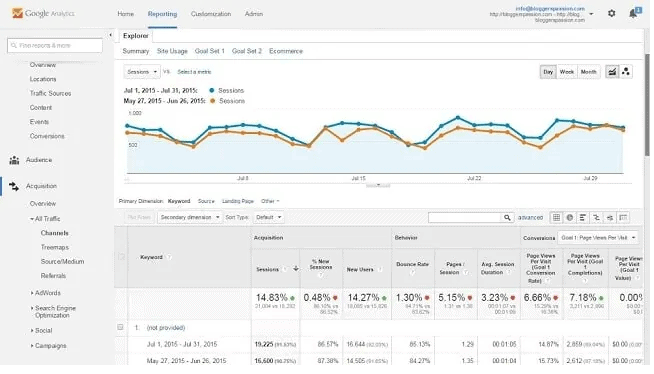Viewport: 654px width, 374px height.
Task: Open Source/Medium report in sidebar
Action: [x=62, y=261]
